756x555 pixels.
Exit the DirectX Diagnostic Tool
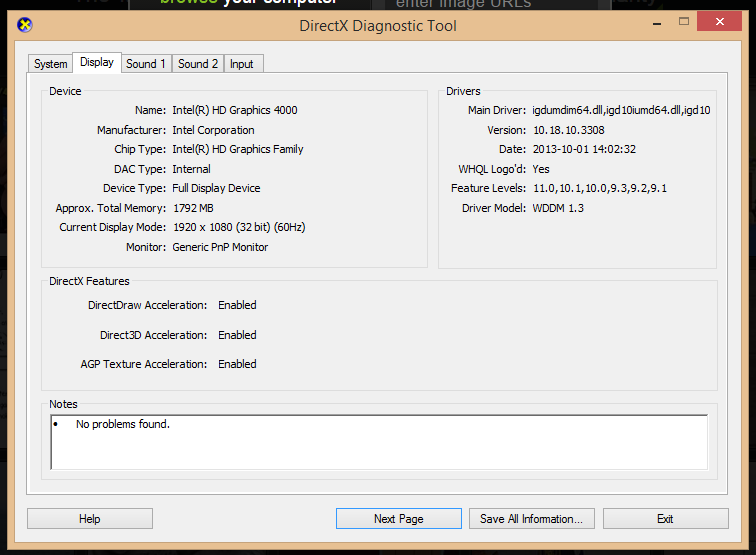(x=665, y=518)
